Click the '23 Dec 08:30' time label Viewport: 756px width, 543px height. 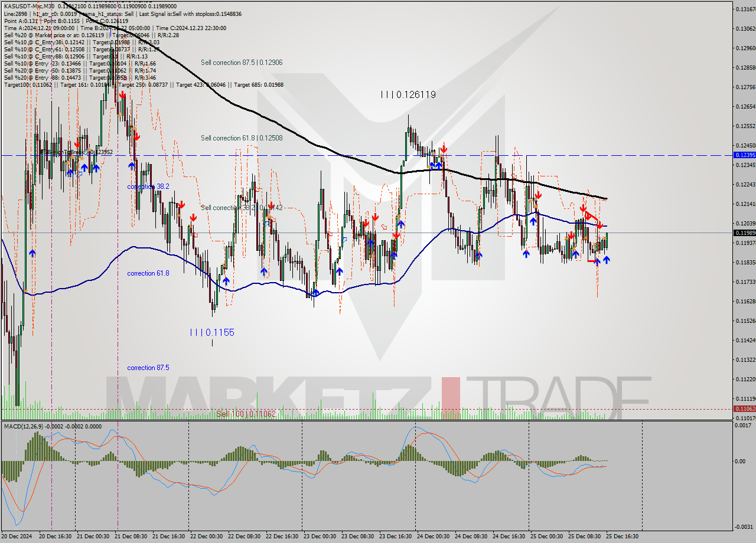pos(358,537)
